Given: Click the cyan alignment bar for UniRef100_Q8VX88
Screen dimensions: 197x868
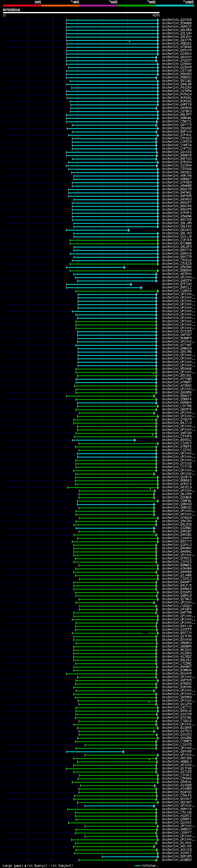Looking at the screenshot, I should [95, 752].
